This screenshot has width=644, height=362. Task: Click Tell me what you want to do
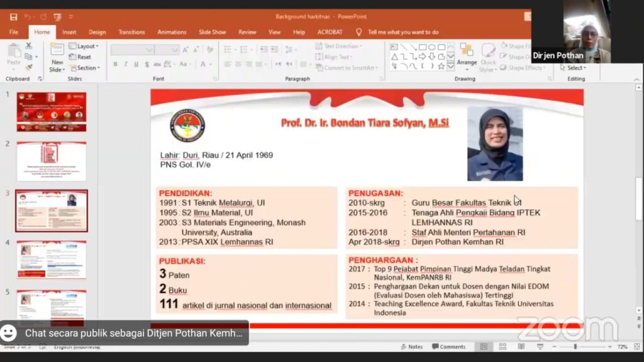click(x=402, y=32)
